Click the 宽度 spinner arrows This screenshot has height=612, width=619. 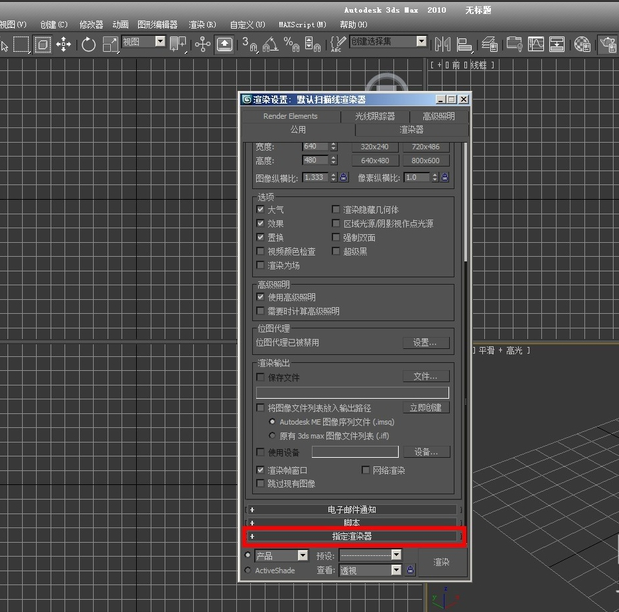tap(334, 146)
